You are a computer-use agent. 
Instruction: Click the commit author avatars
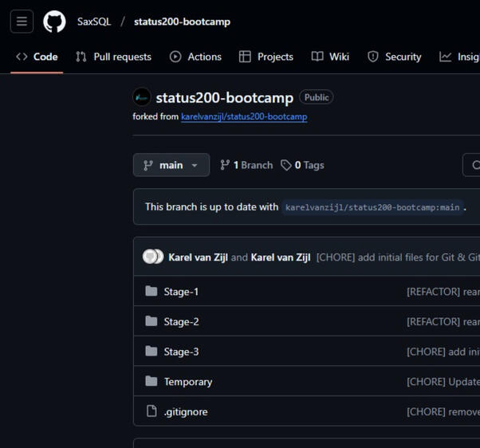[152, 257]
